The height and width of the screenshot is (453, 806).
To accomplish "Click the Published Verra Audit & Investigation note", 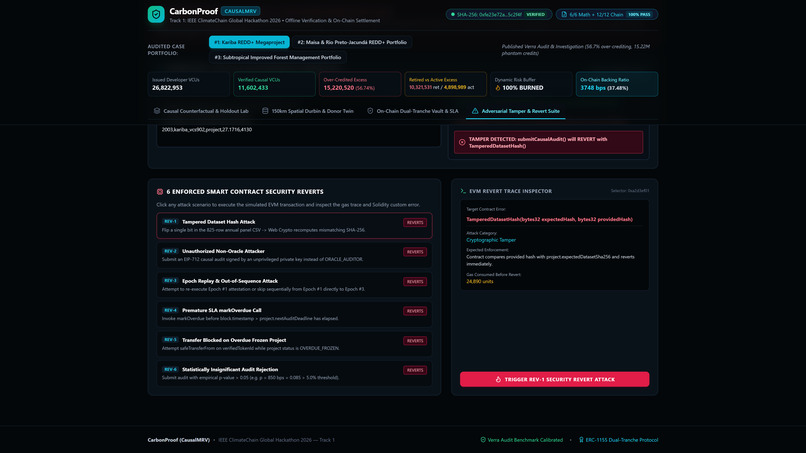I will tap(576, 50).
